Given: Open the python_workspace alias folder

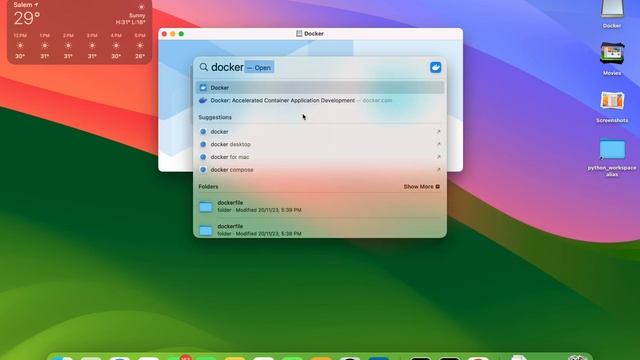Looking at the screenshot, I should coord(612,157).
